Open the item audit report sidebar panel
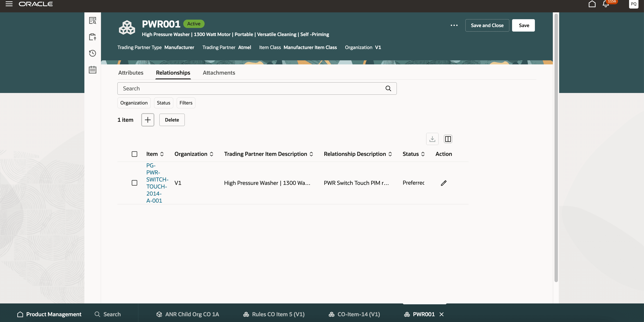The height and width of the screenshot is (322, 644). (92, 21)
